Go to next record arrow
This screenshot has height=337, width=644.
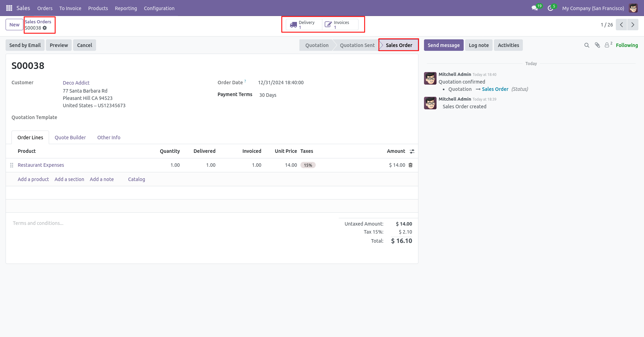(633, 25)
